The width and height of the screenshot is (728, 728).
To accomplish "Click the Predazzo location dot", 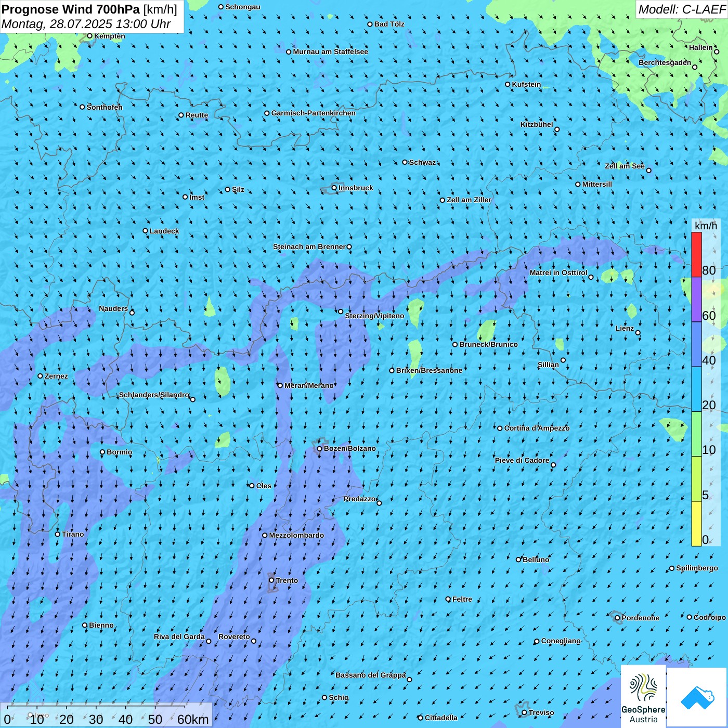I will 379,503.
